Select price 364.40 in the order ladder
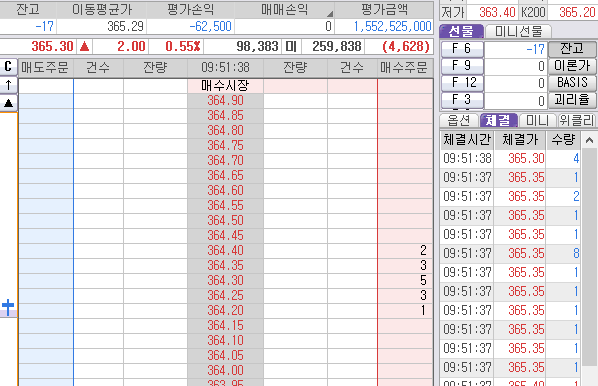 (x=225, y=251)
